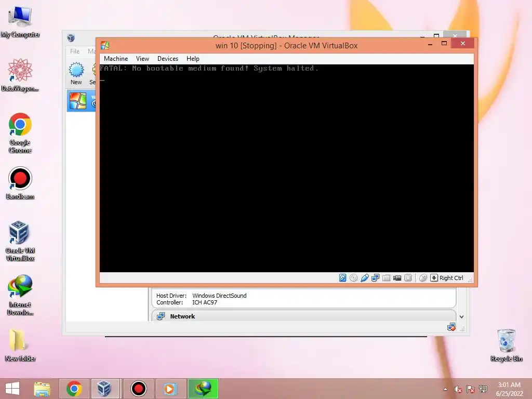This screenshot has height=399, width=532.
Task: Click the muted volume tray icon
Action: [458, 389]
